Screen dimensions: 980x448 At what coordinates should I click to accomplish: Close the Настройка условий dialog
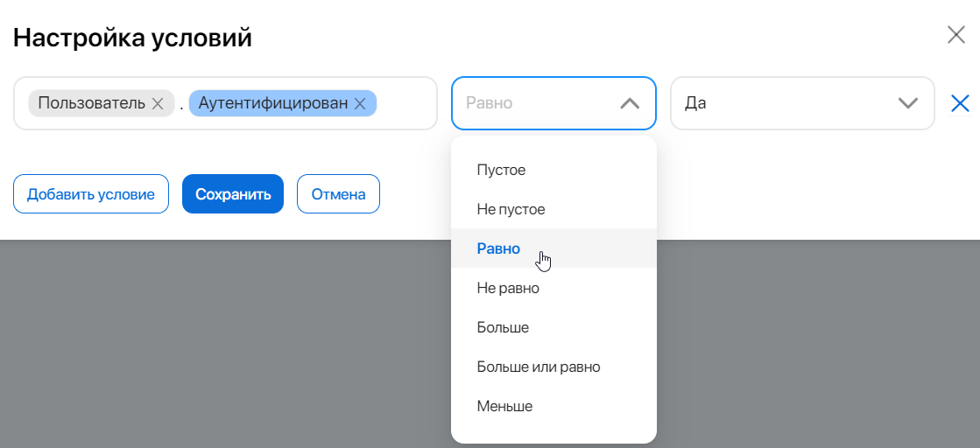[955, 35]
